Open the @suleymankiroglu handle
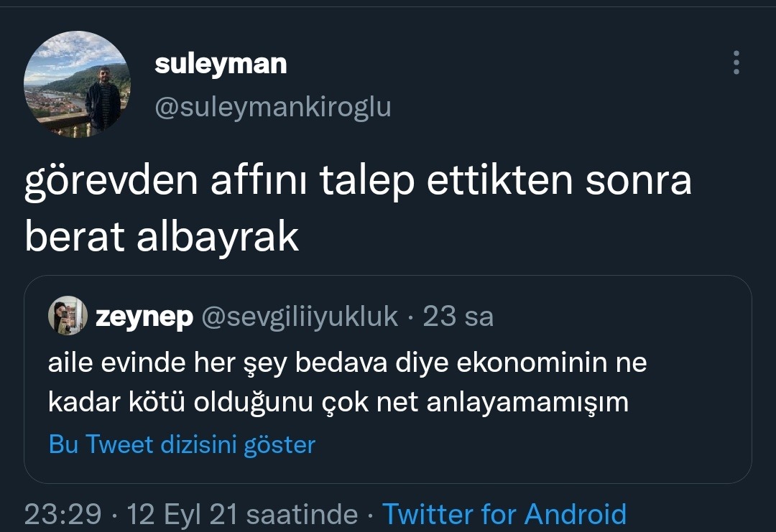Image resolution: width=776 pixels, height=532 pixels. point(273,107)
